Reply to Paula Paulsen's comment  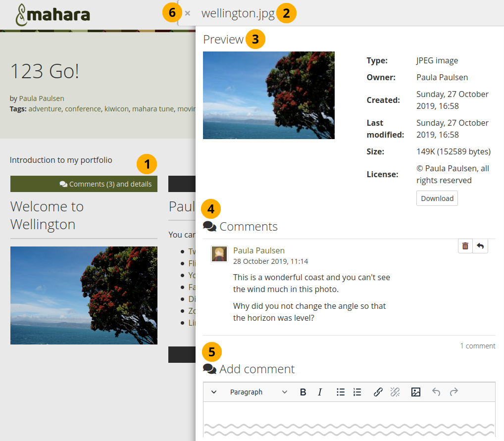point(480,246)
